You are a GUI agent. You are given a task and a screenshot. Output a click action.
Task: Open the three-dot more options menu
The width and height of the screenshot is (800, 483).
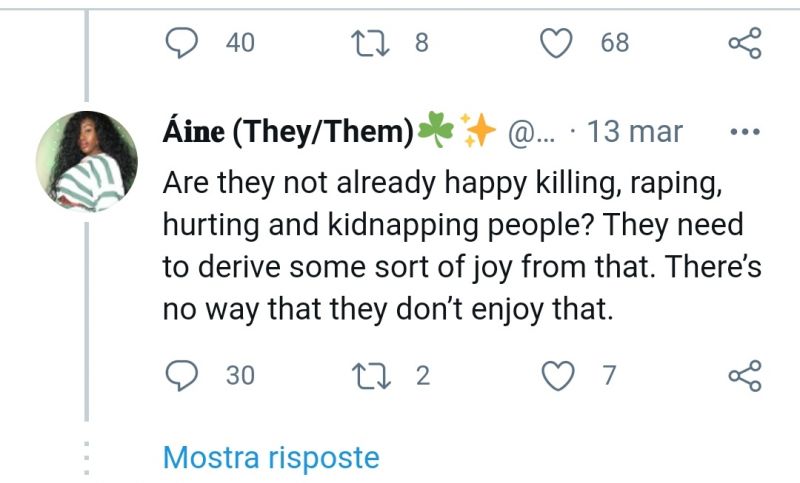pos(746,132)
